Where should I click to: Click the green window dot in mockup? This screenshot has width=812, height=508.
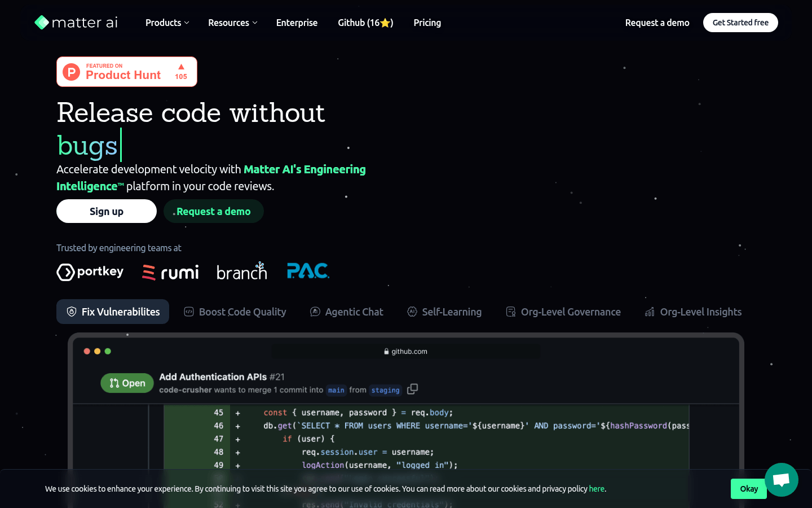click(108, 351)
